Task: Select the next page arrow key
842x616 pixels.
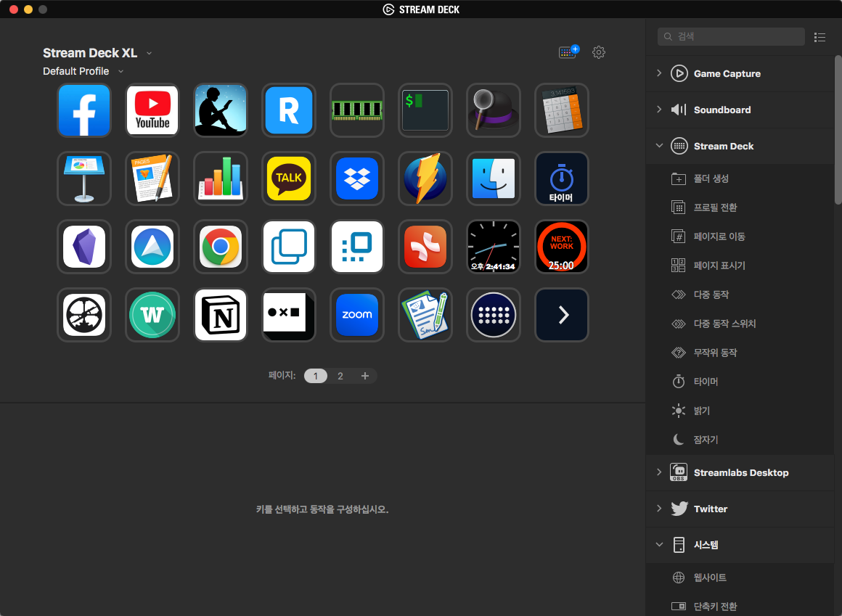Action: 562,315
